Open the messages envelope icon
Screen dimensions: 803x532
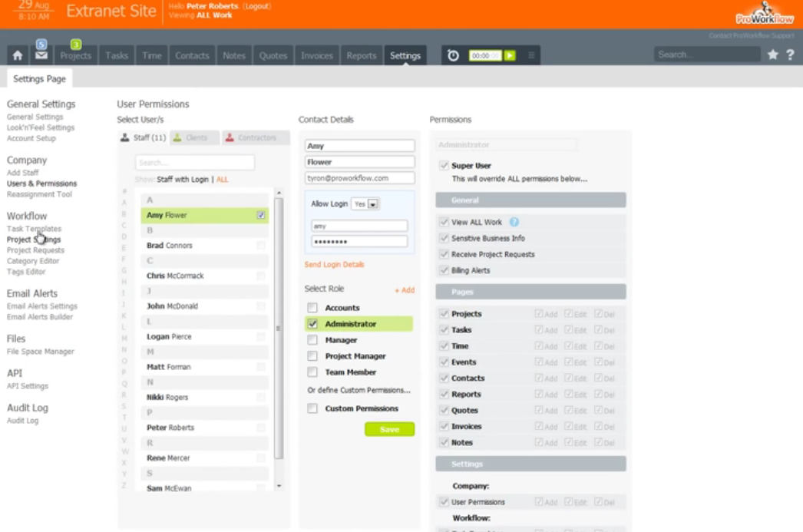pos(41,55)
